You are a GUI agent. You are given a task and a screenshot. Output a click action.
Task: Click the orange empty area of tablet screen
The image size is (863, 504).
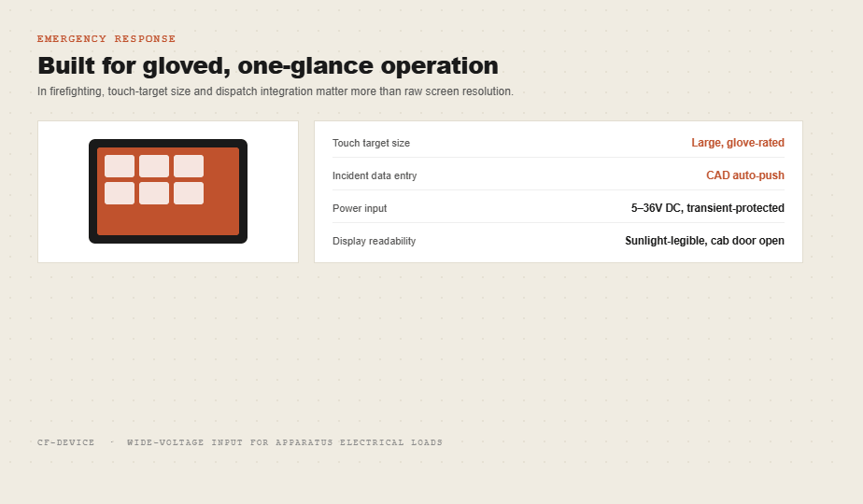168,220
